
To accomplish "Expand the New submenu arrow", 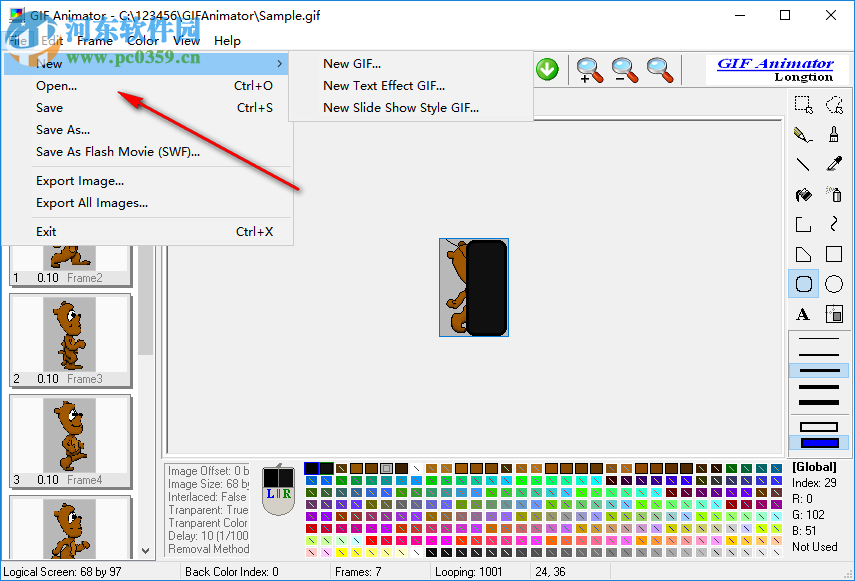I will tap(281, 63).
